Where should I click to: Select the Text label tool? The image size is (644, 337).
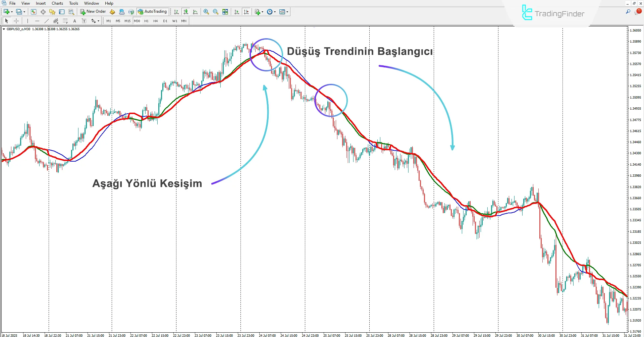click(84, 20)
